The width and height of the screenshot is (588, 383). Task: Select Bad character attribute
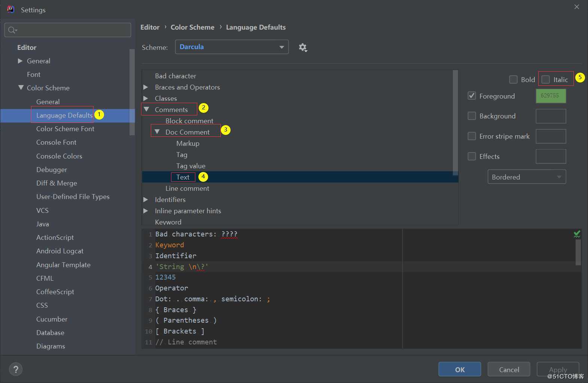[x=176, y=76]
